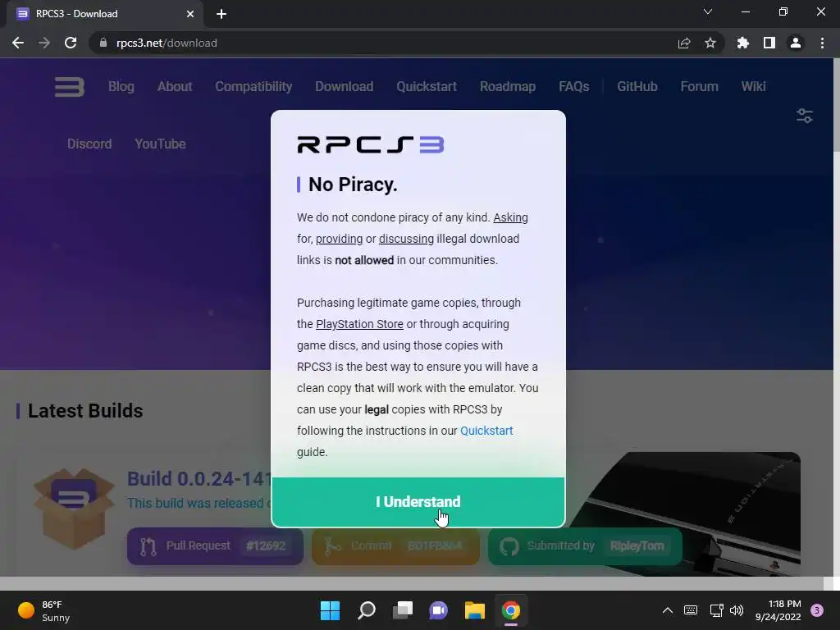Open the Forum nav link
This screenshot has height=630, width=840.
(x=699, y=86)
